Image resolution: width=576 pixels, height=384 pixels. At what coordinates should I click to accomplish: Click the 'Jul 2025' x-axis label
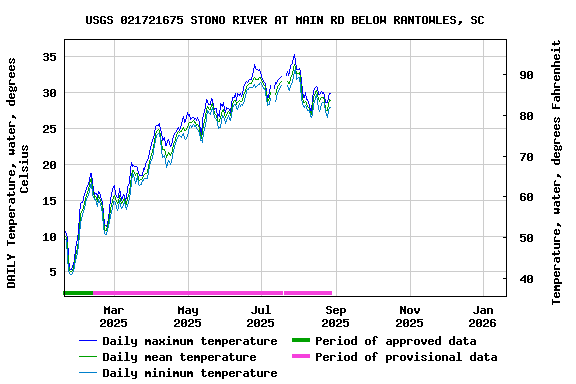pyautogui.click(x=260, y=317)
